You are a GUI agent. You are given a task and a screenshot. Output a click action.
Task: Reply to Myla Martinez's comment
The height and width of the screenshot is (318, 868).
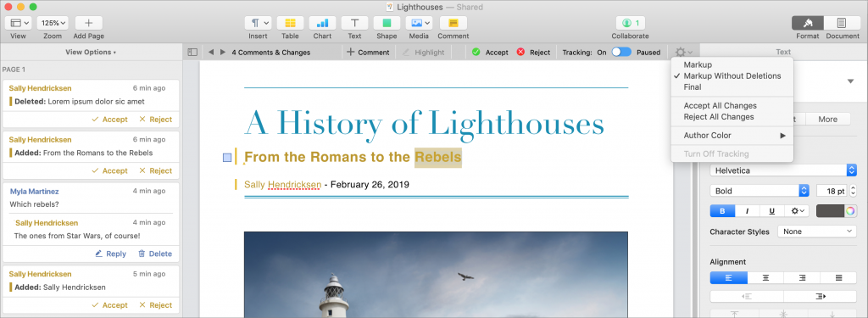110,254
